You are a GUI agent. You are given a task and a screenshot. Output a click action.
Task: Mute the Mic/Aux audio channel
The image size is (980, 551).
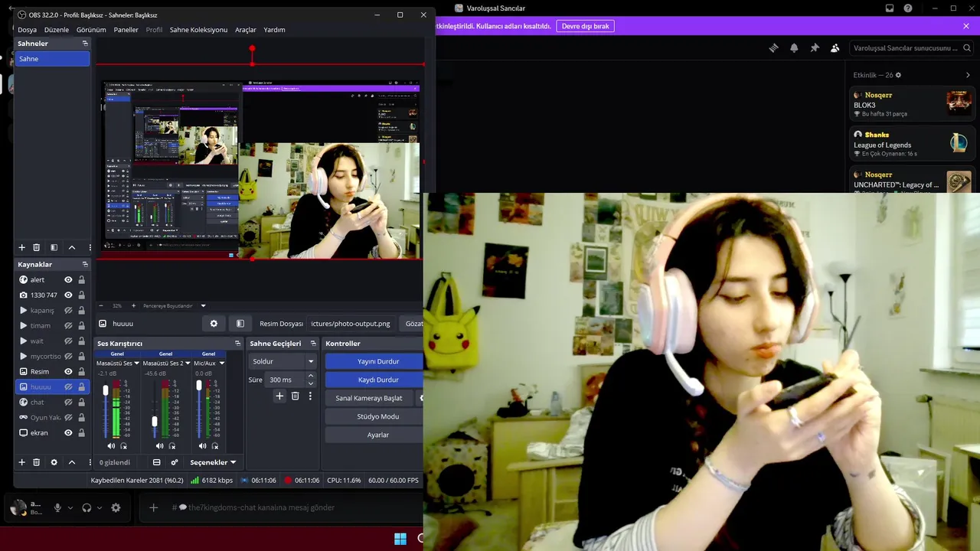(x=202, y=445)
